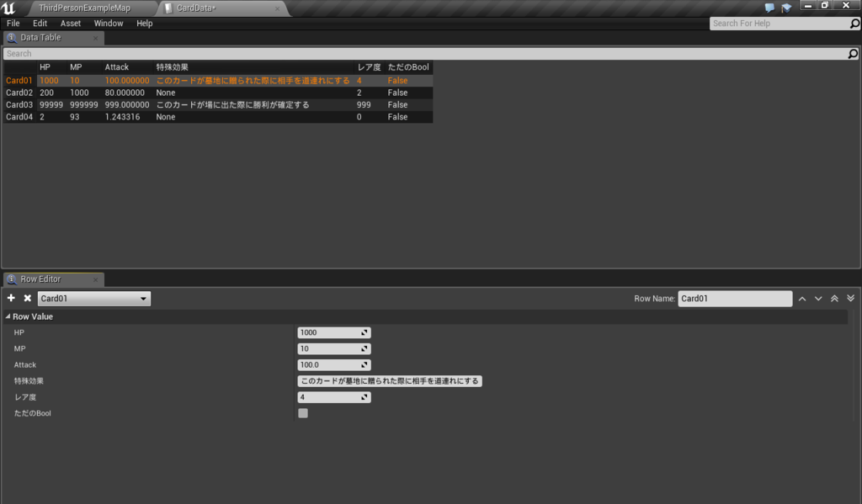
Task: Open the tutorials graduation cap icon
Action: (x=786, y=8)
